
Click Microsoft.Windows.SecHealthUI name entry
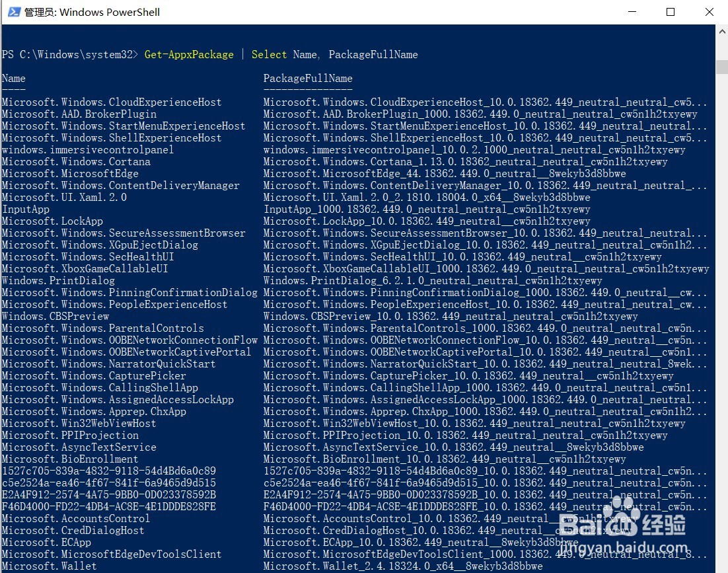tap(88, 257)
